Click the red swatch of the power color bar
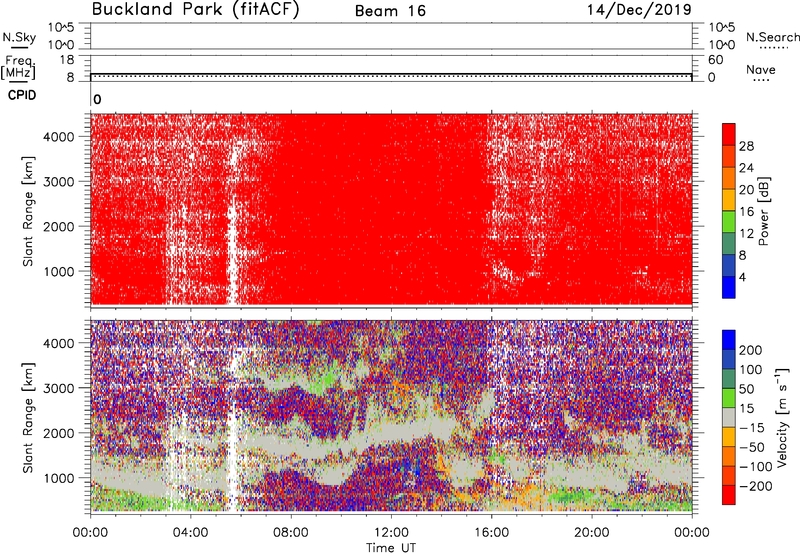 [x=729, y=134]
